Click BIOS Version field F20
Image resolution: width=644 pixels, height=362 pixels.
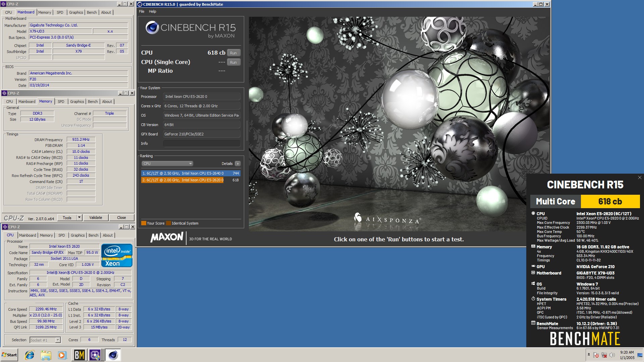[x=78, y=79]
